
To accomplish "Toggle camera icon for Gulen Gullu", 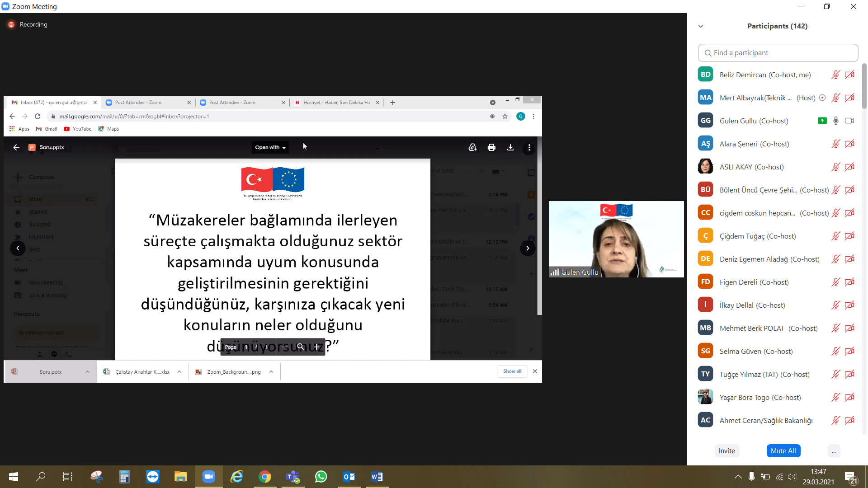I will (x=850, y=121).
